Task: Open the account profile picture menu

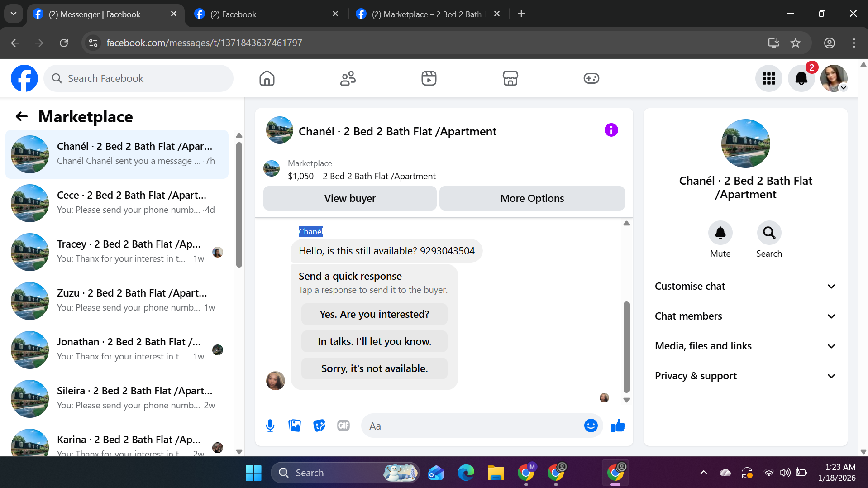Action: click(834, 78)
